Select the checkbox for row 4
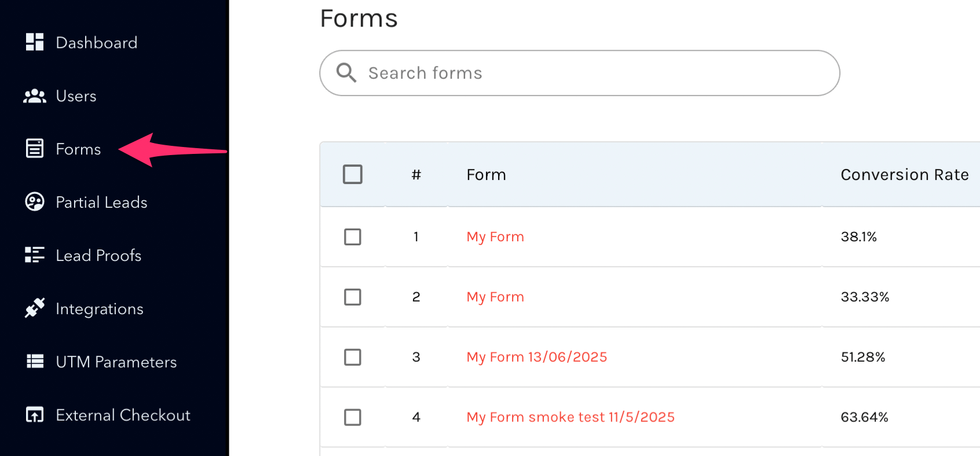The height and width of the screenshot is (456, 980). [x=353, y=417]
